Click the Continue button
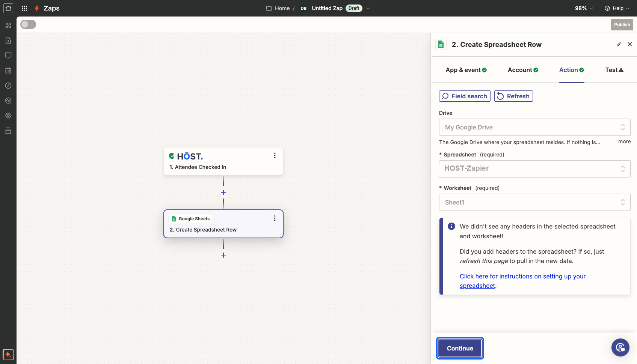 (460, 348)
